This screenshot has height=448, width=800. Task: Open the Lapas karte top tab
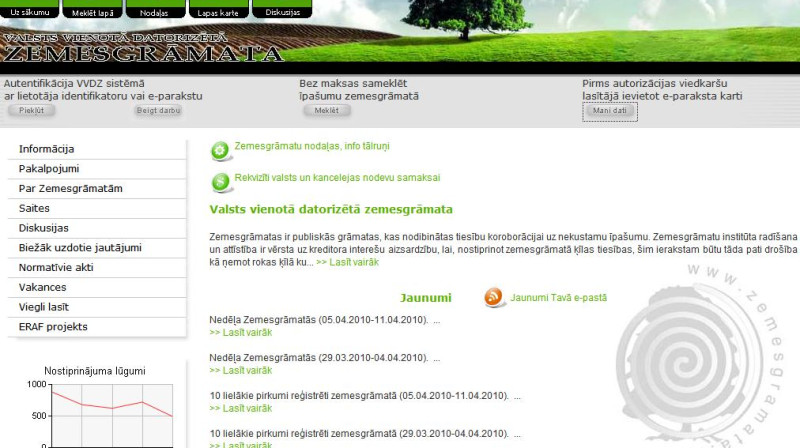click(219, 10)
